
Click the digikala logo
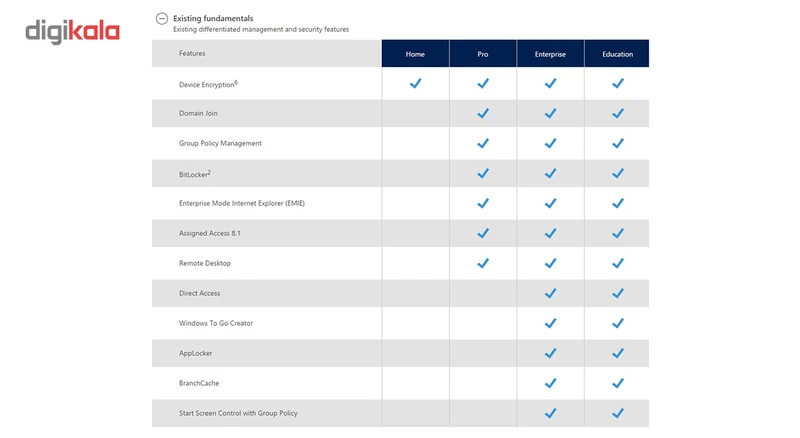click(72, 32)
